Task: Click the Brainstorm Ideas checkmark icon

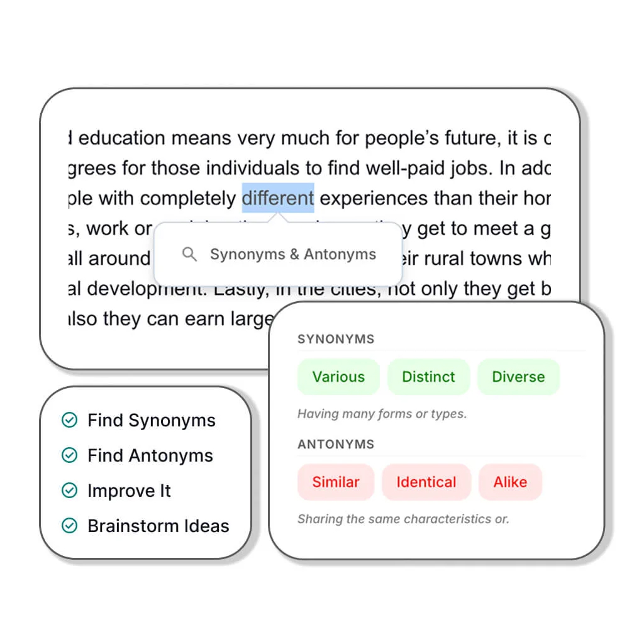Action: point(69,525)
